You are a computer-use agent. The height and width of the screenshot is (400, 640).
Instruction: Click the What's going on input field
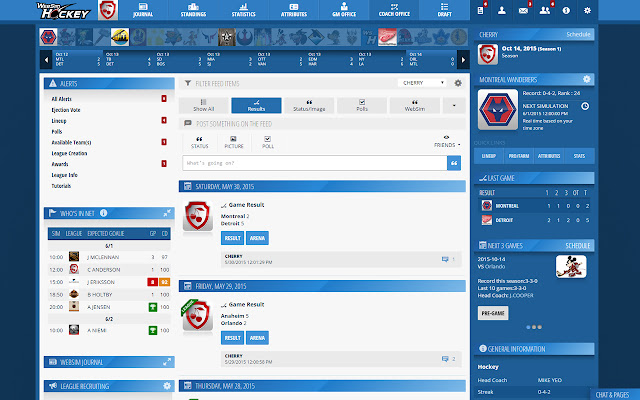[x=315, y=163]
